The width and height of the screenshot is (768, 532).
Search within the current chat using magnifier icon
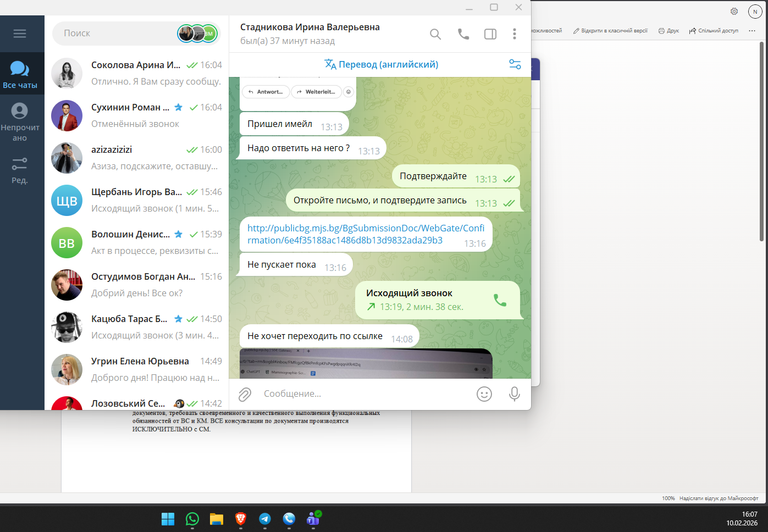[435, 34]
